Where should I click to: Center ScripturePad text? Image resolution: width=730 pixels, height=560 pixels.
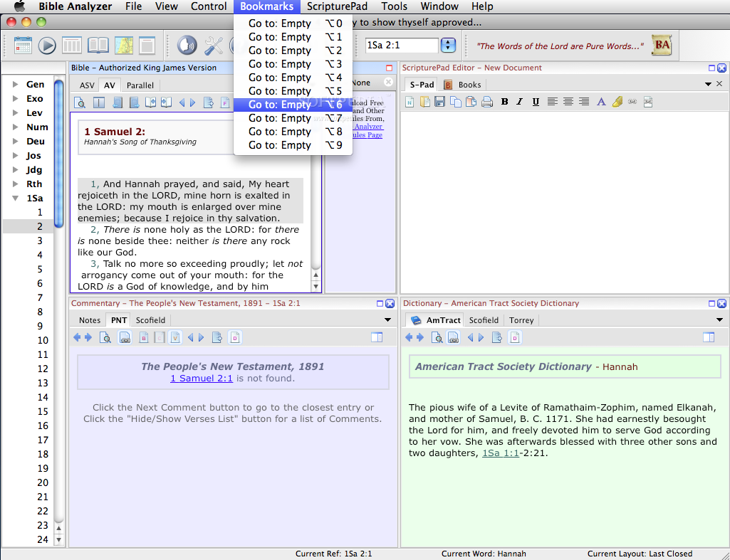coord(568,102)
